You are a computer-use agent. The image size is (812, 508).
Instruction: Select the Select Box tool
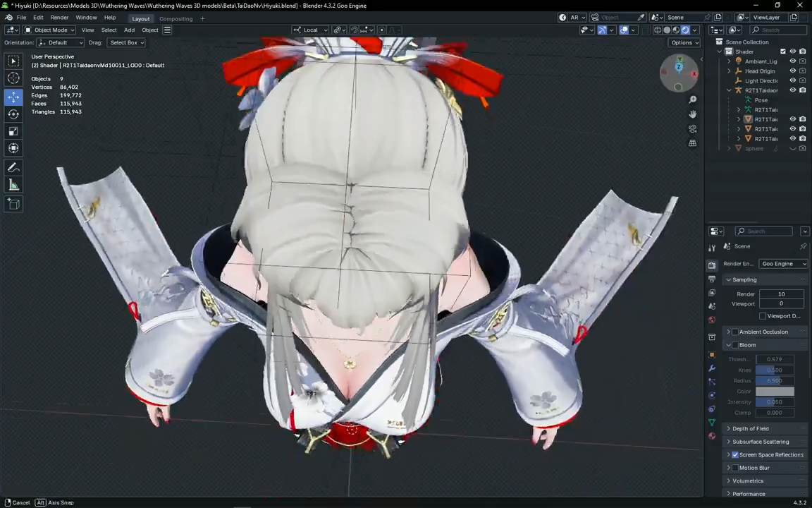pyautogui.click(x=13, y=61)
